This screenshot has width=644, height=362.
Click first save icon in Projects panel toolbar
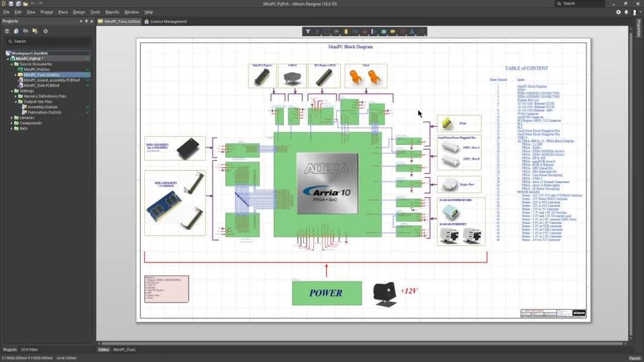click(7, 32)
